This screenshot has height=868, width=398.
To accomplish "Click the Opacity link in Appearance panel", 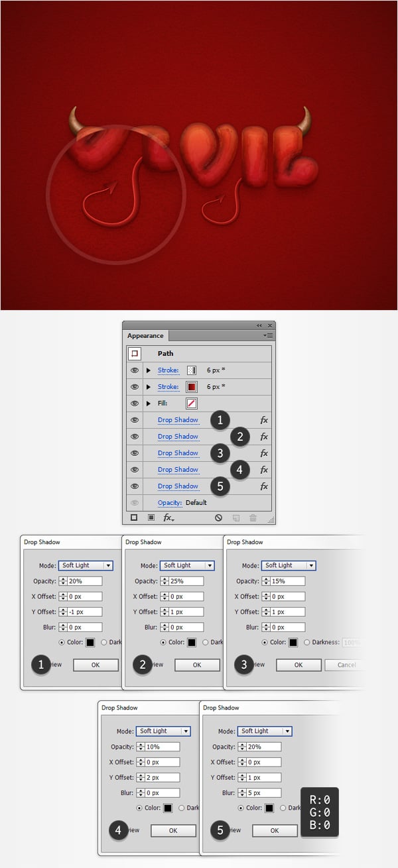I will [x=170, y=503].
